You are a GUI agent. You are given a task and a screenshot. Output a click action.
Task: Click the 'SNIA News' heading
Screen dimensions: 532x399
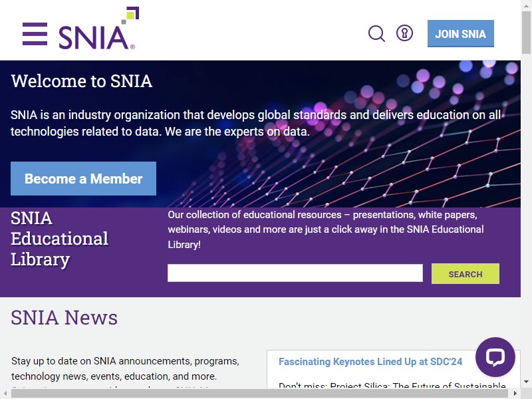pos(64,318)
